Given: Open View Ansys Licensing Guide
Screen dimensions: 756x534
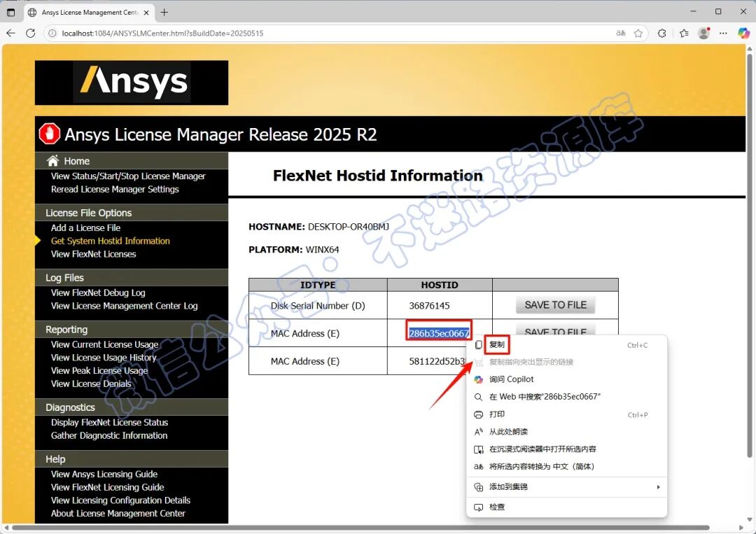Looking at the screenshot, I should pyautogui.click(x=104, y=474).
